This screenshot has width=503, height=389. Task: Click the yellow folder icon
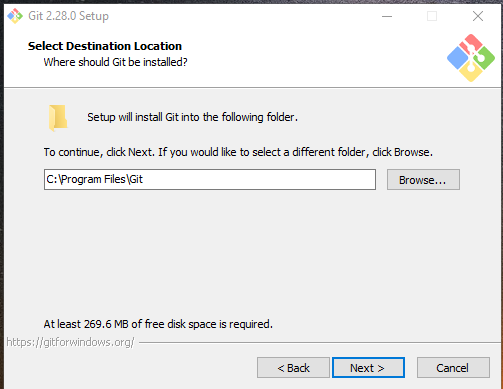58,118
